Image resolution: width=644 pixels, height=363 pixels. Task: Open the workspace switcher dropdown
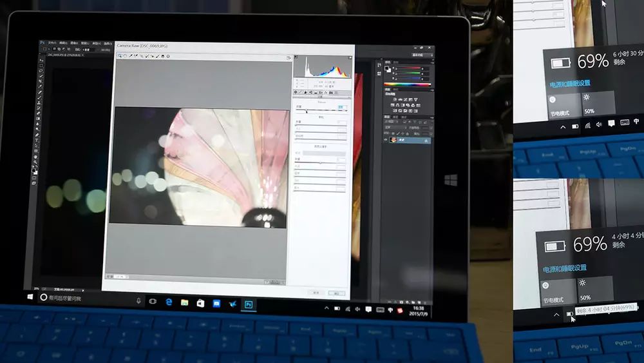click(422, 55)
